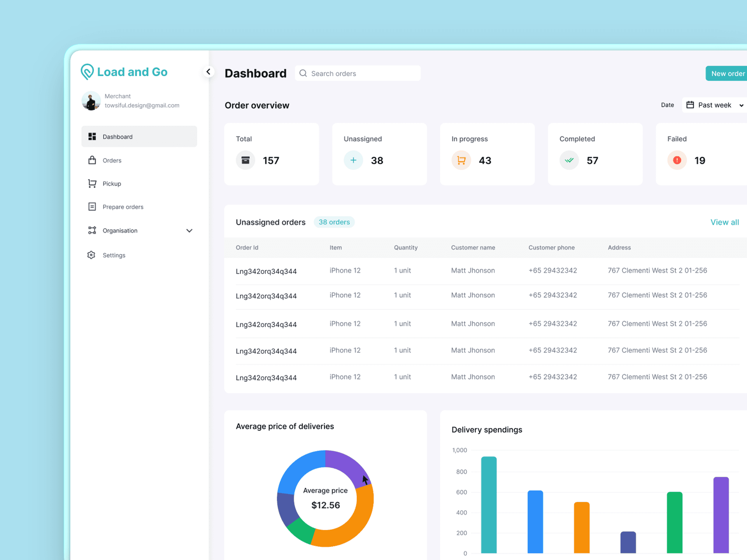Click the Unassigned plus icon
The image size is (747, 560).
click(353, 160)
